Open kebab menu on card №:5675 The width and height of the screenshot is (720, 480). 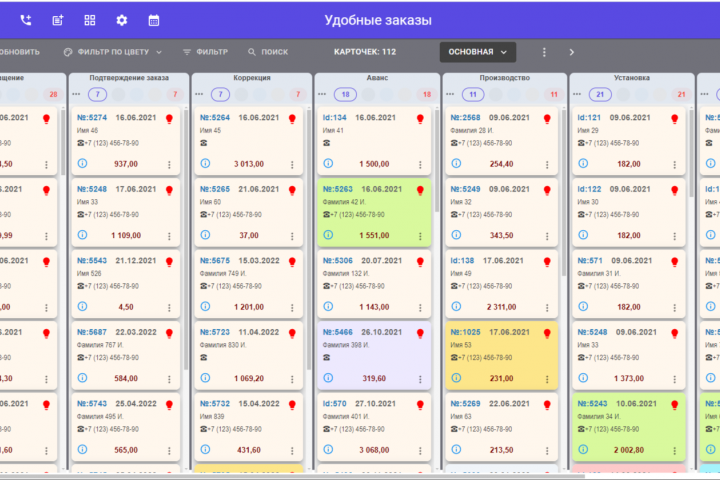pyautogui.click(x=292, y=307)
